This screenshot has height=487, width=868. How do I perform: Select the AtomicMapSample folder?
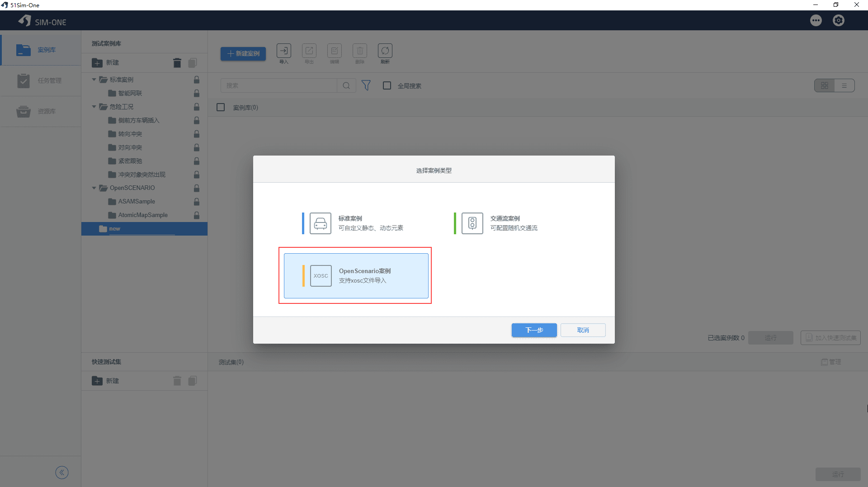(138, 215)
